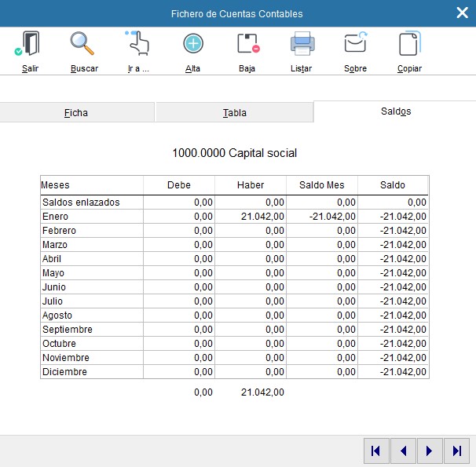
Task: Click the Salir door icon
Action: pos(30,45)
